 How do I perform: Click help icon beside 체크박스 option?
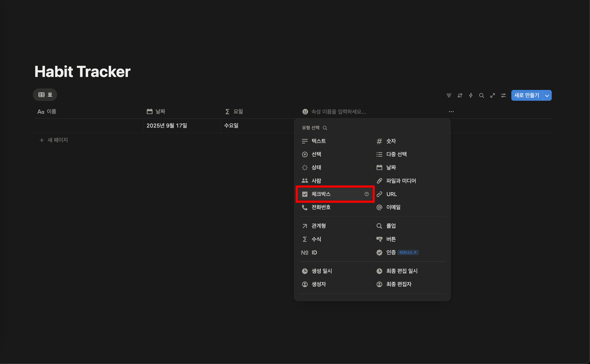[x=366, y=194]
